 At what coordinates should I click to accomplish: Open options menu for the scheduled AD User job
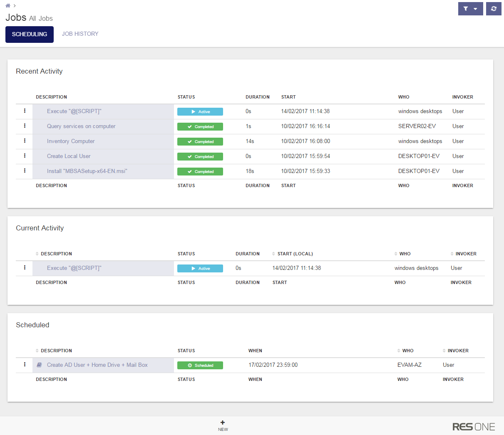point(25,365)
